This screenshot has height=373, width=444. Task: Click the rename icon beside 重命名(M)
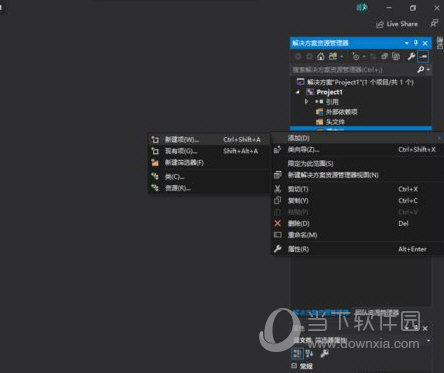click(277, 235)
